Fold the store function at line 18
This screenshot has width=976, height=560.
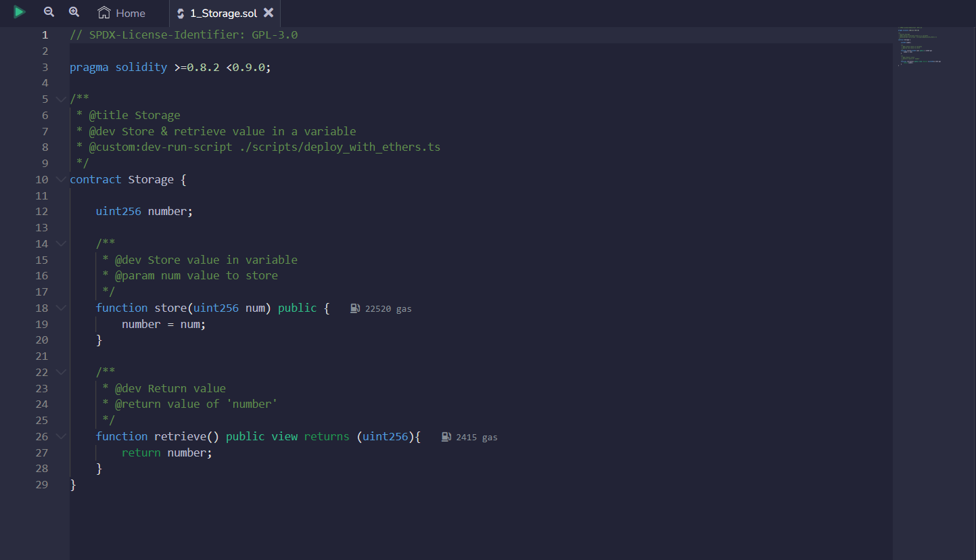coord(61,308)
